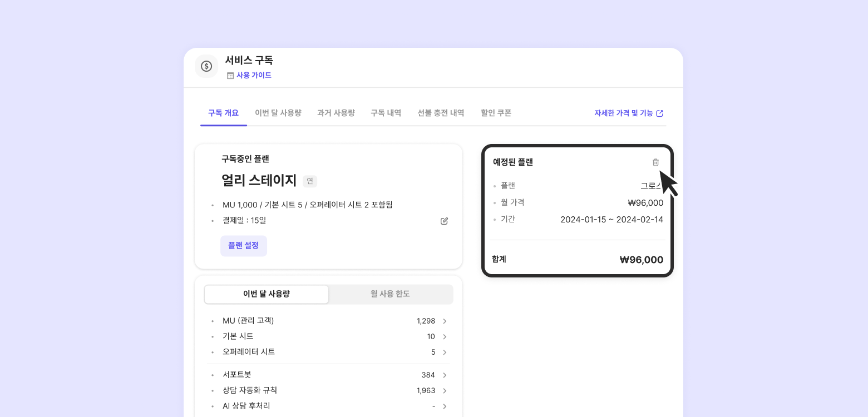Open the 과거 사용량 tab
This screenshot has width=868, height=417.
(x=336, y=113)
